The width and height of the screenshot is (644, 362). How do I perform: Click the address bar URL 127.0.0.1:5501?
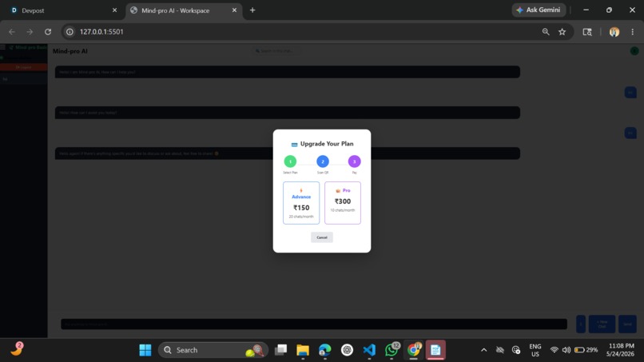[101, 32]
